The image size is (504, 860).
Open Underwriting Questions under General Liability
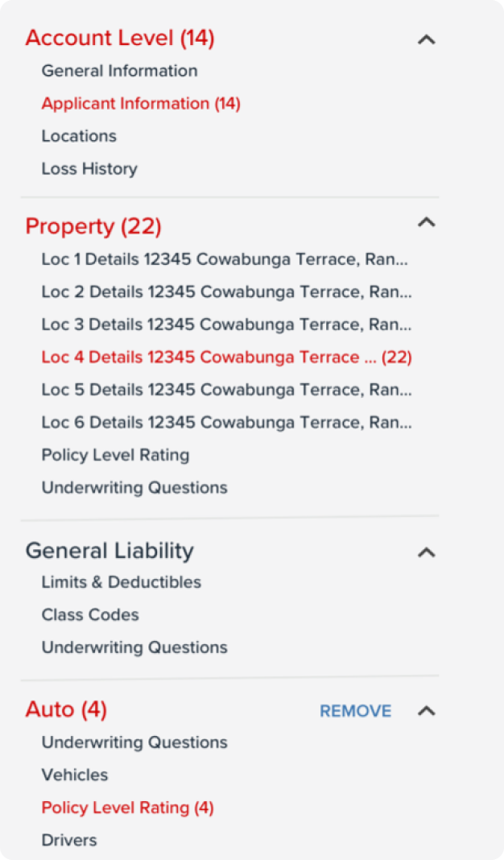coord(134,647)
